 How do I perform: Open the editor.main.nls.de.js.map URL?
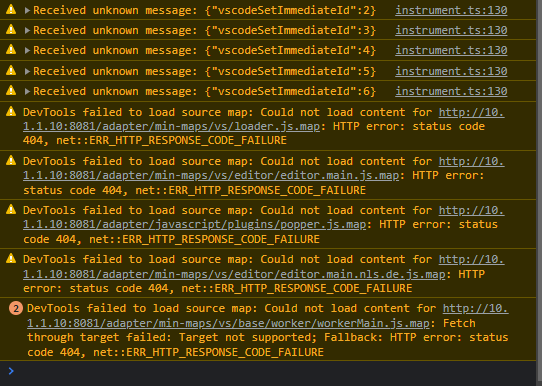(x=234, y=274)
